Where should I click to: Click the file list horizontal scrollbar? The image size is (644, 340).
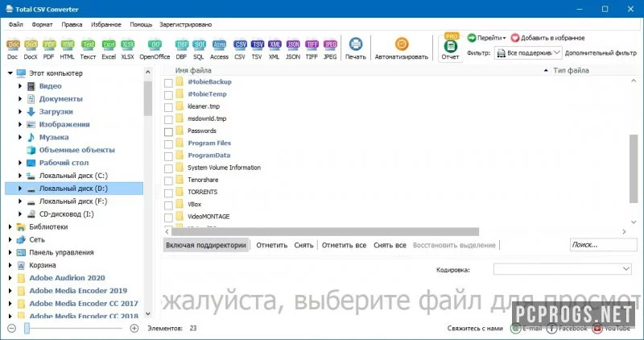tap(325, 232)
